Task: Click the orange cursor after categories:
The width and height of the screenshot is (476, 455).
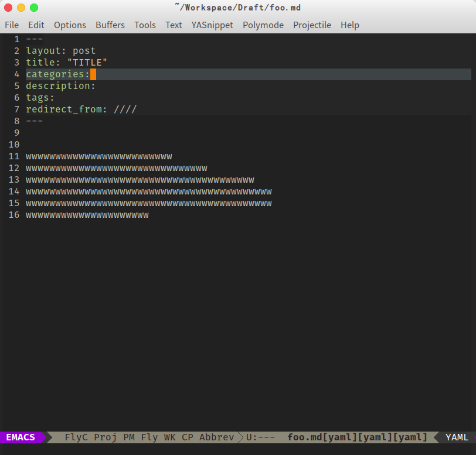Action: (x=93, y=74)
